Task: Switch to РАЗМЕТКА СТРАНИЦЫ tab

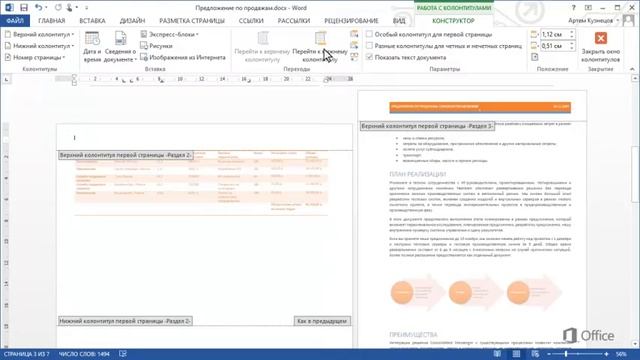Action: pos(192,20)
